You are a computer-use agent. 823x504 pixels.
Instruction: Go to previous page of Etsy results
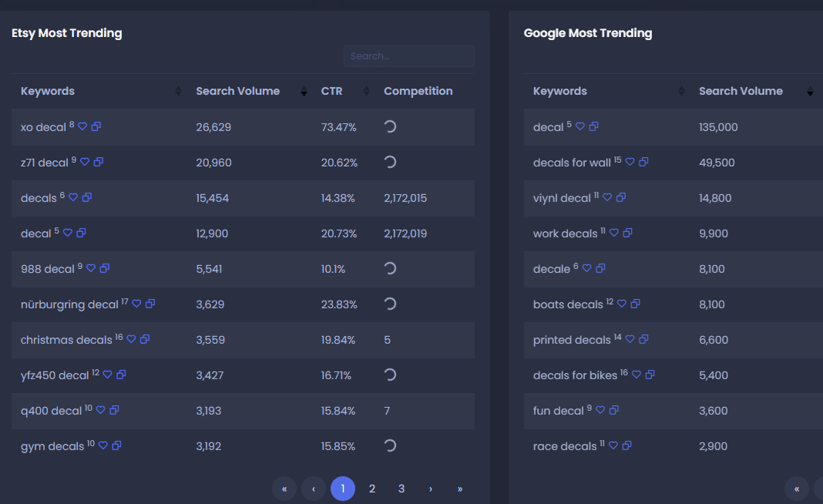tap(314, 489)
